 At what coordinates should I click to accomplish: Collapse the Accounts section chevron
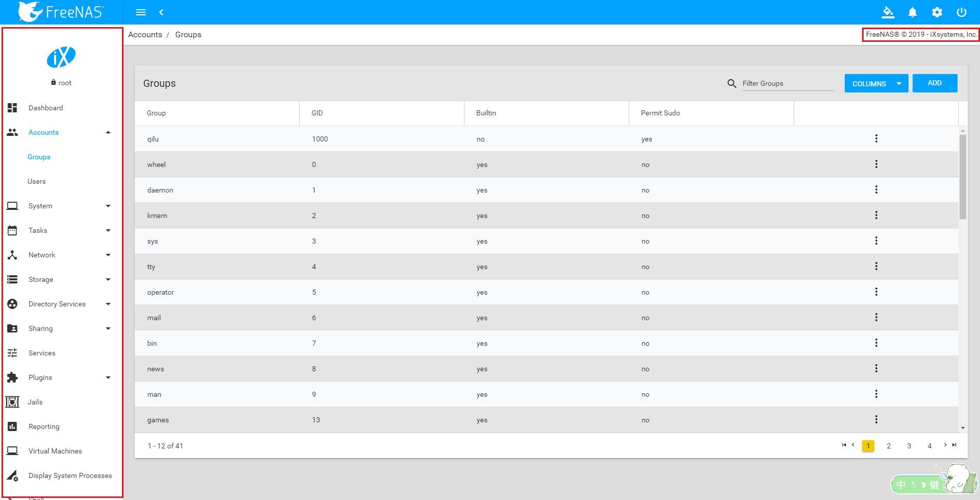[108, 132]
